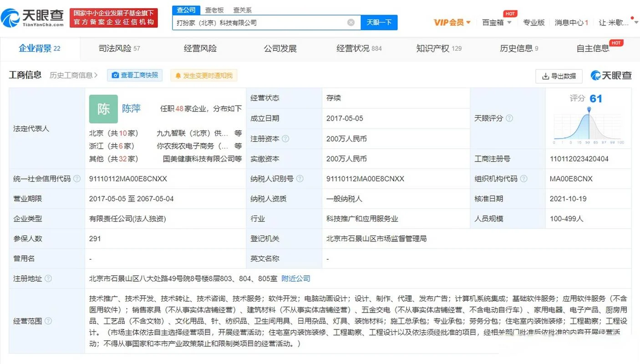This screenshot has height=364, width=640.
Task: Select the 公司发展 tab
Action: pyautogui.click(x=280, y=48)
